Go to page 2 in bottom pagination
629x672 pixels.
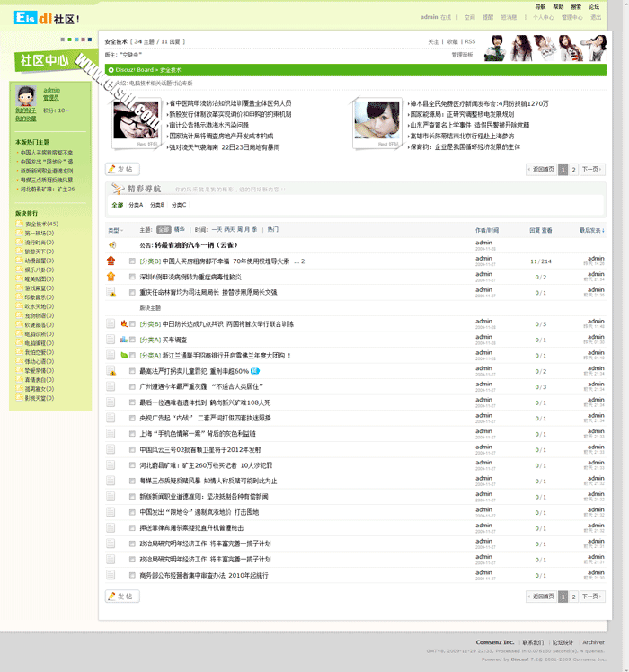pyautogui.click(x=573, y=597)
